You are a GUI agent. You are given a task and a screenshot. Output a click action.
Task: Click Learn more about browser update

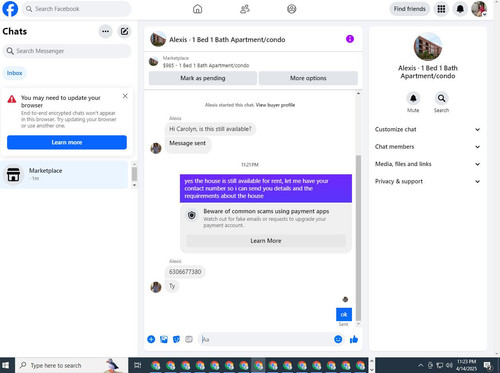[x=67, y=142]
